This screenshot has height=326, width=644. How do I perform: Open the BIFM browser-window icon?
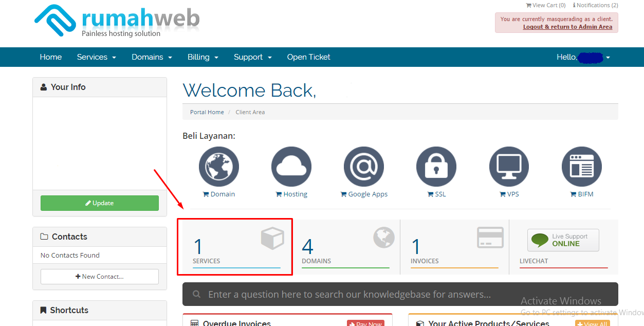(x=582, y=167)
